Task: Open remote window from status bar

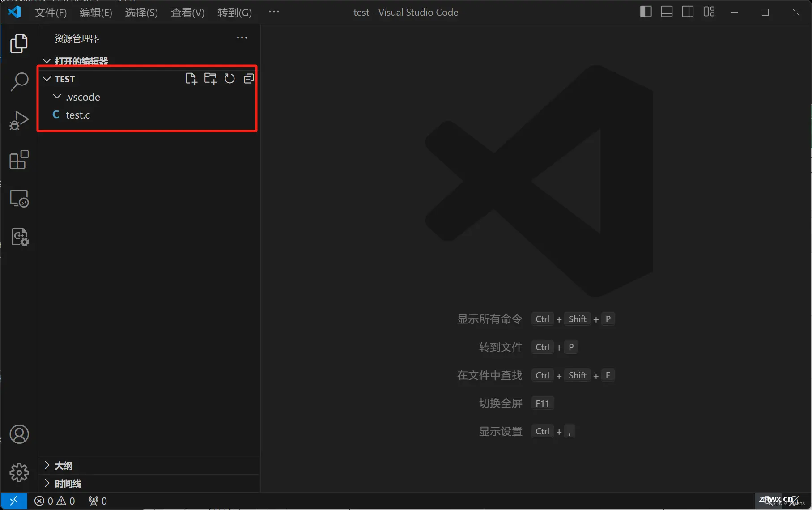Action: (x=14, y=501)
